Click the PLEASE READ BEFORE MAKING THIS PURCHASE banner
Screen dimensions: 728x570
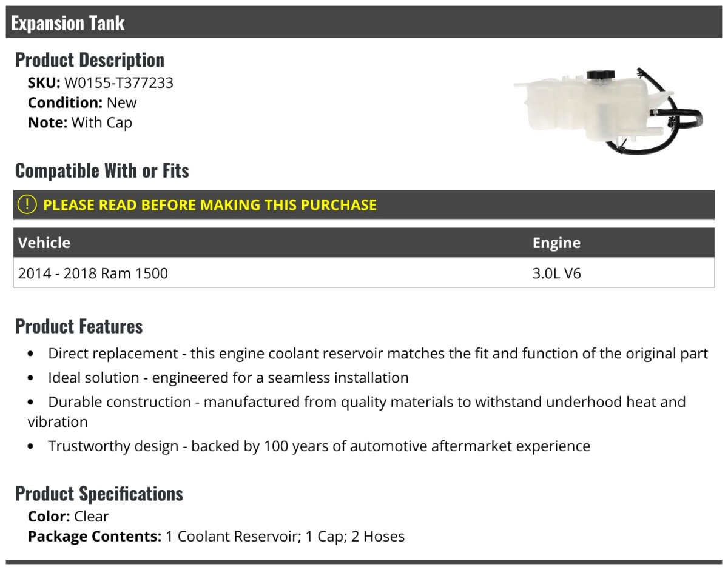[364, 205]
